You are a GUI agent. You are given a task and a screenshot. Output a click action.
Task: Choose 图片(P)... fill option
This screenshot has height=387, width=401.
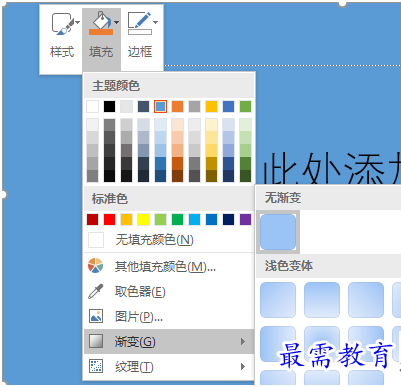169,316
